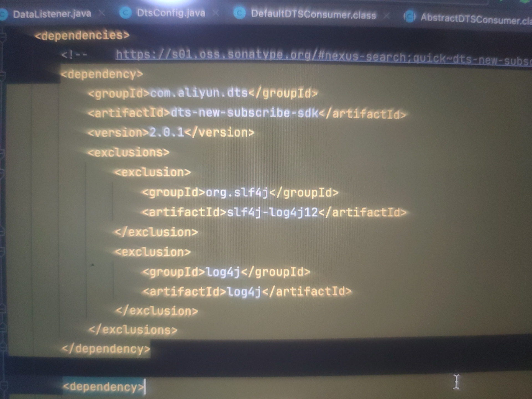
Task: Click the DtsConfig.java class icon
Action: (x=126, y=13)
